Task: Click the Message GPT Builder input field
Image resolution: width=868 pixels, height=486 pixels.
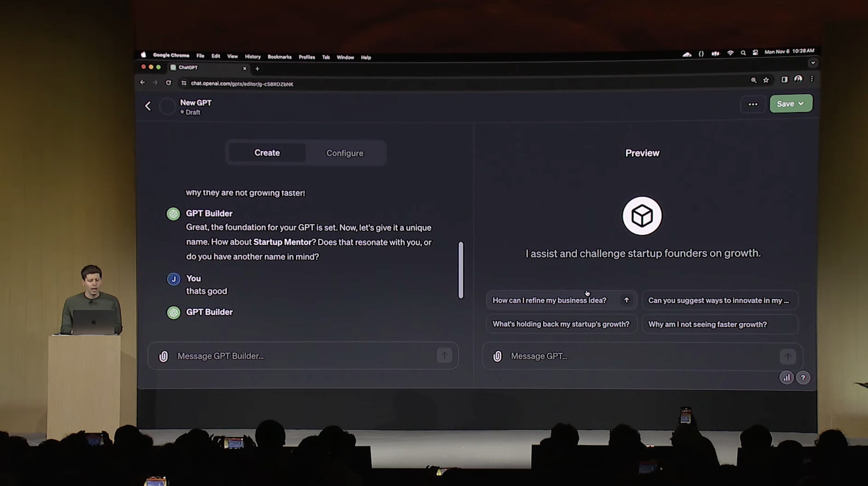Action: click(x=304, y=356)
